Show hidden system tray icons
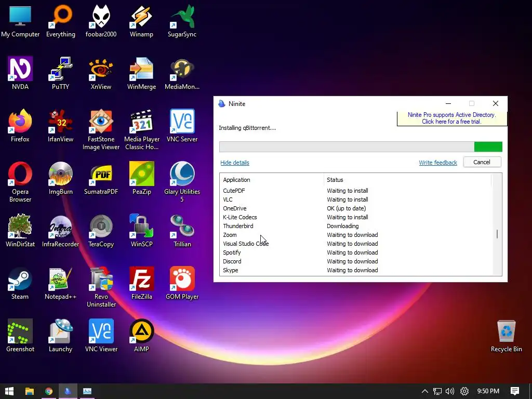Screen dimensions: 532x399 click(425, 391)
